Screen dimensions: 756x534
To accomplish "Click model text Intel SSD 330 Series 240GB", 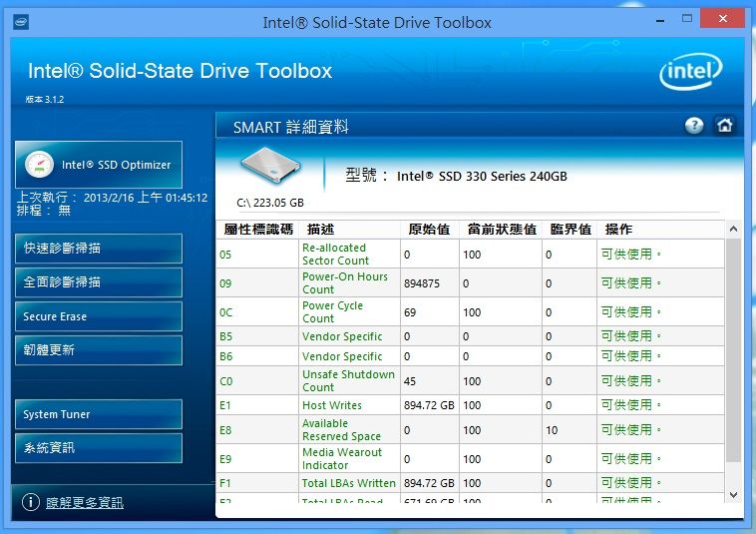I will tap(482, 177).
